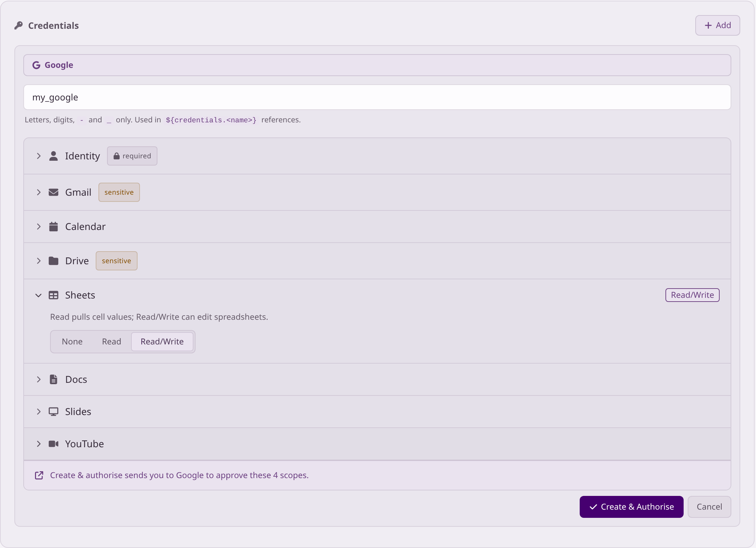This screenshot has height=548, width=756.
Task: Focus the credential name field "my_google"
Action: 377,97
